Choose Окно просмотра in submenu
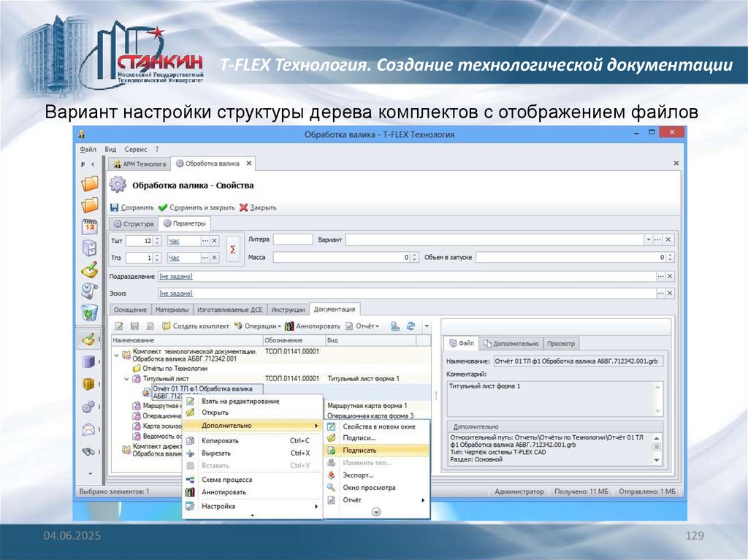This screenshot has height=560, width=748. pos(376,488)
